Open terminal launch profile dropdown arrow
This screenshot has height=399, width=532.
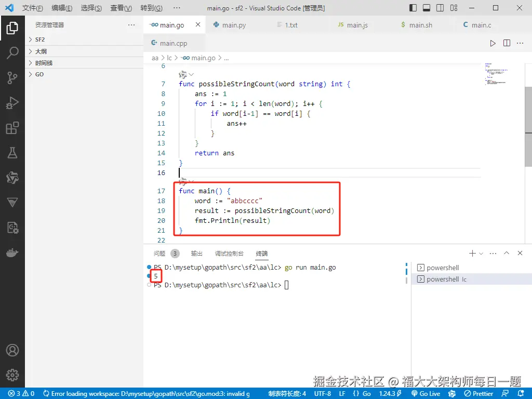[x=481, y=254]
